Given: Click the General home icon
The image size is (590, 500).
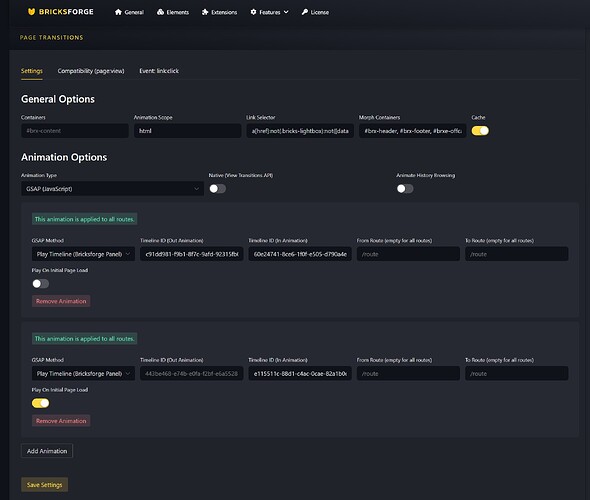Looking at the screenshot, I should 118,12.
